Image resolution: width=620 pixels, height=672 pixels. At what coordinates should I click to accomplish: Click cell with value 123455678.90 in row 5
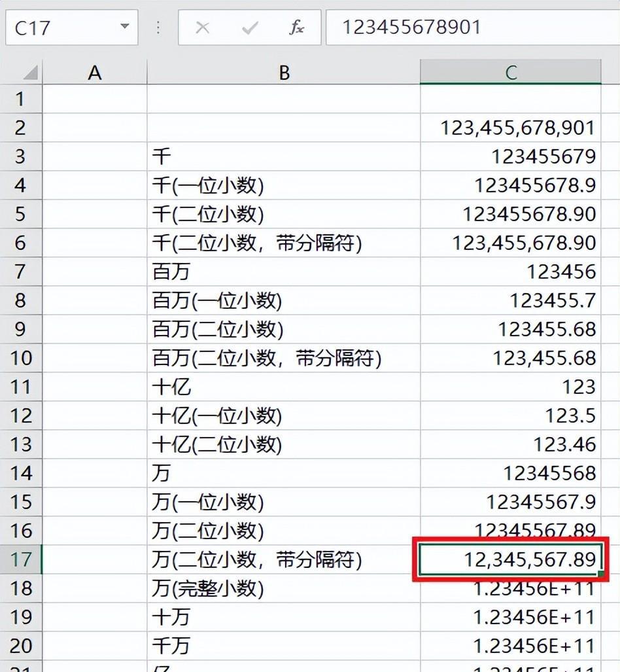pos(511,214)
